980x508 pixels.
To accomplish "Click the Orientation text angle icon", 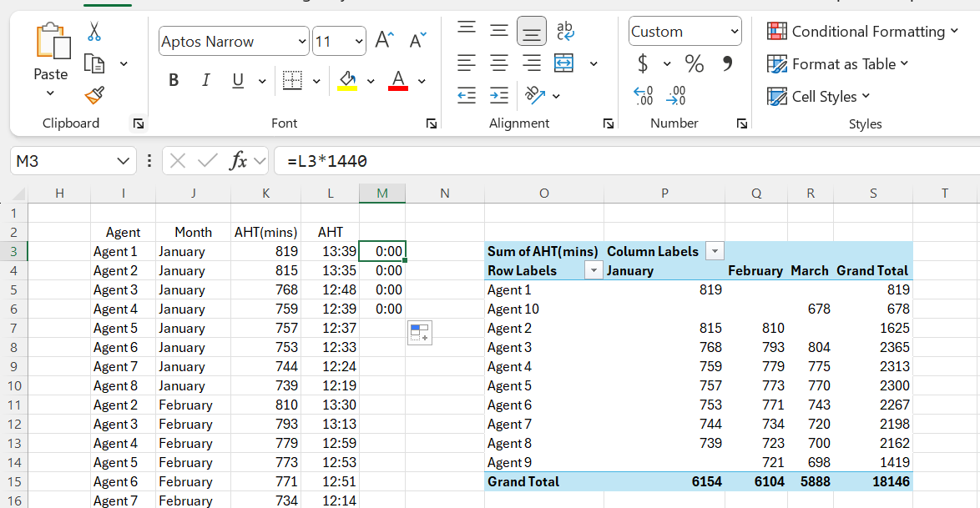I will 535,95.
